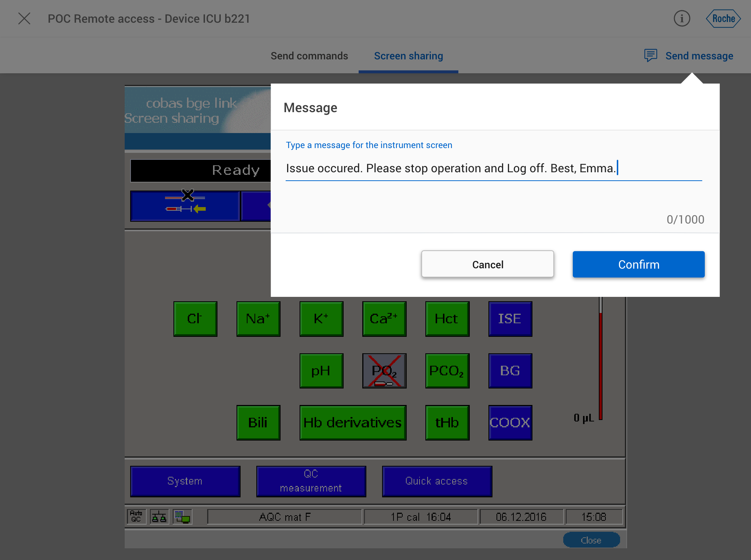The image size is (751, 560).
Task: Click the crossed-out PO2 parameter icon
Action: [384, 371]
